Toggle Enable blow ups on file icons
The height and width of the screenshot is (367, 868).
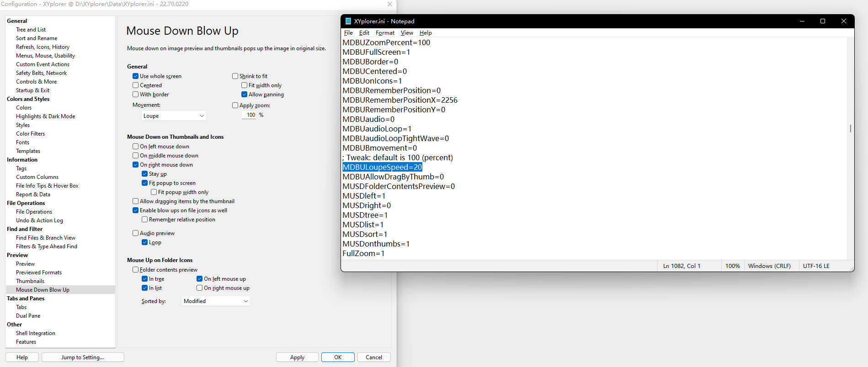click(x=136, y=210)
